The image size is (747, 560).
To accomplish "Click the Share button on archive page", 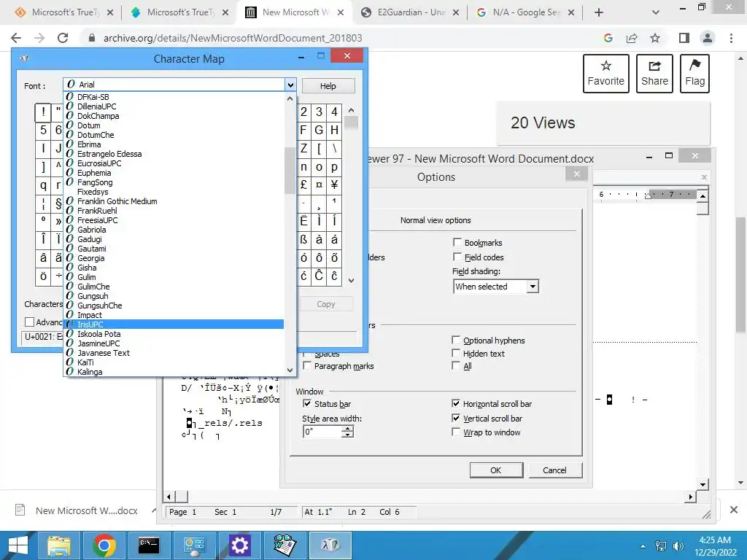I will [654, 74].
